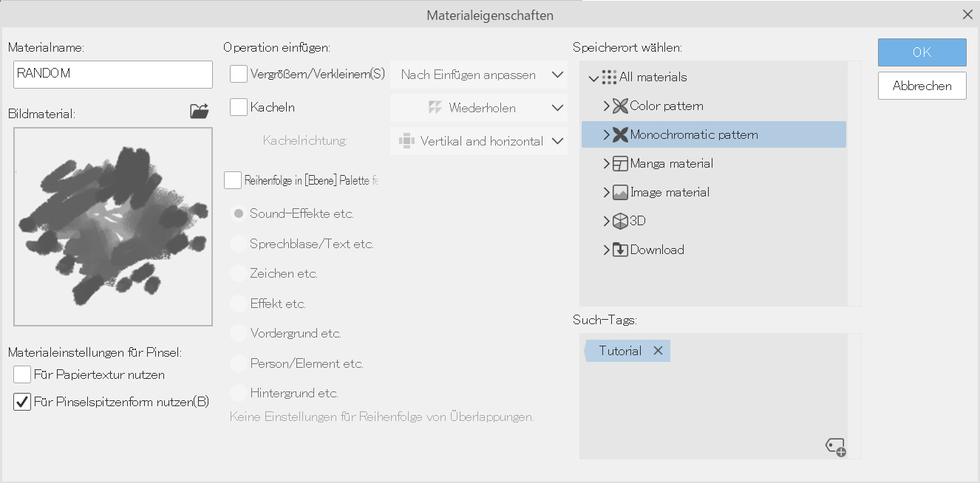
Task: Enable the Vergrößern/Verkleinern checkbox
Action: (x=239, y=74)
